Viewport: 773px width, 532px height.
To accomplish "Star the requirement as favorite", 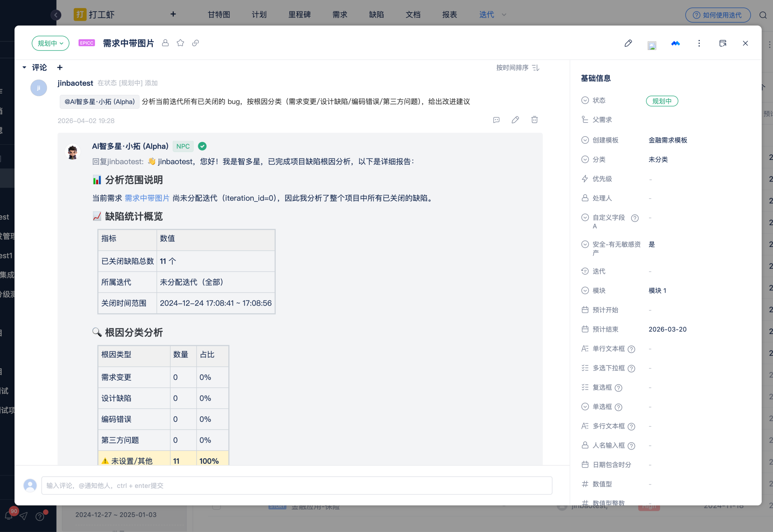I will tap(180, 43).
